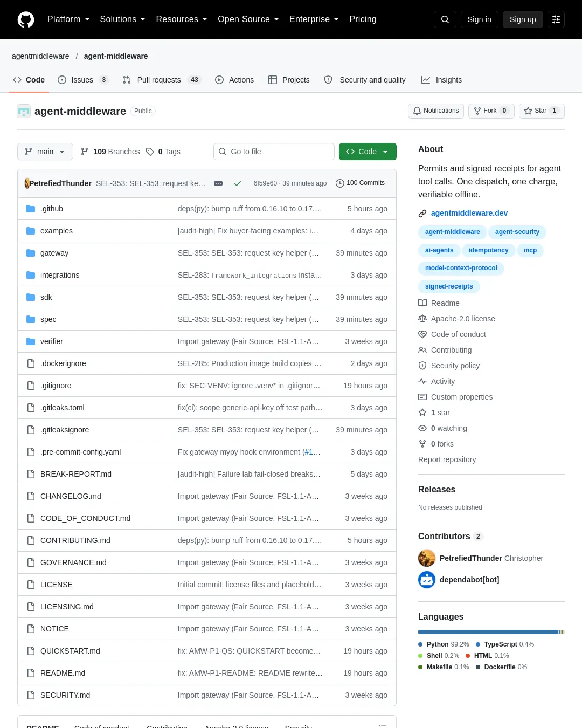Open the idempotency topic tag

pos(488,250)
